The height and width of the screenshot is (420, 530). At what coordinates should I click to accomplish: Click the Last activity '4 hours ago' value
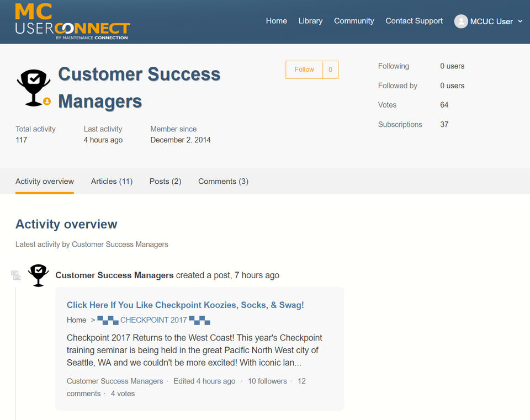(x=103, y=140)
